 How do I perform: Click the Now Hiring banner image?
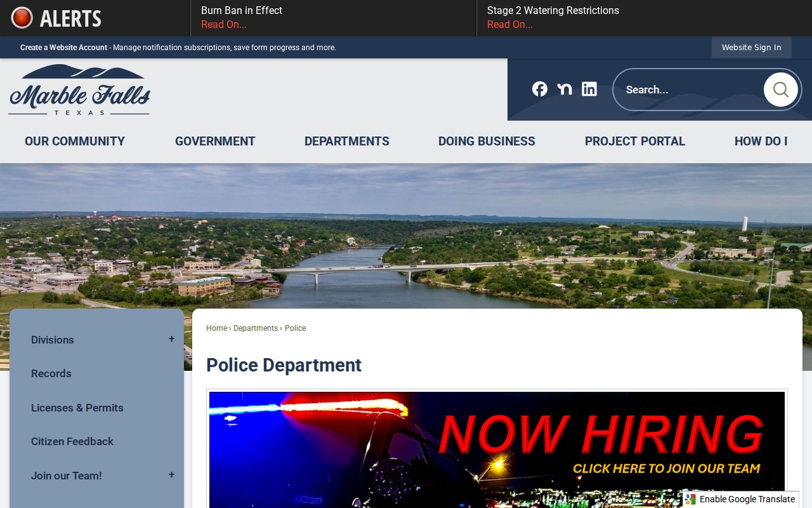(497, 450)
